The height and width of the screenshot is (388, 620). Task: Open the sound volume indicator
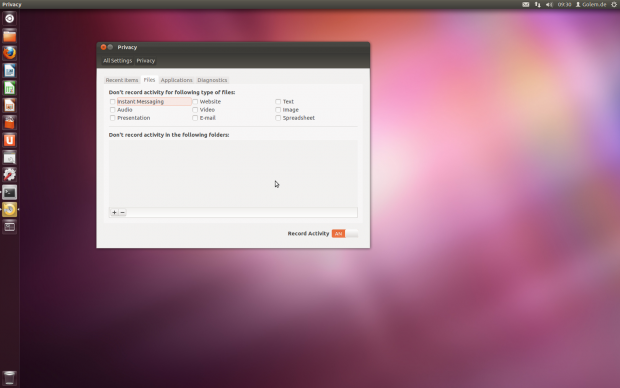point(549,4)
